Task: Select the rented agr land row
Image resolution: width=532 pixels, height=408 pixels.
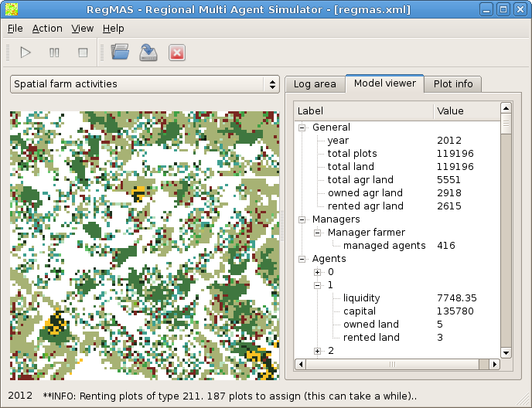Action: coord(397,206)
